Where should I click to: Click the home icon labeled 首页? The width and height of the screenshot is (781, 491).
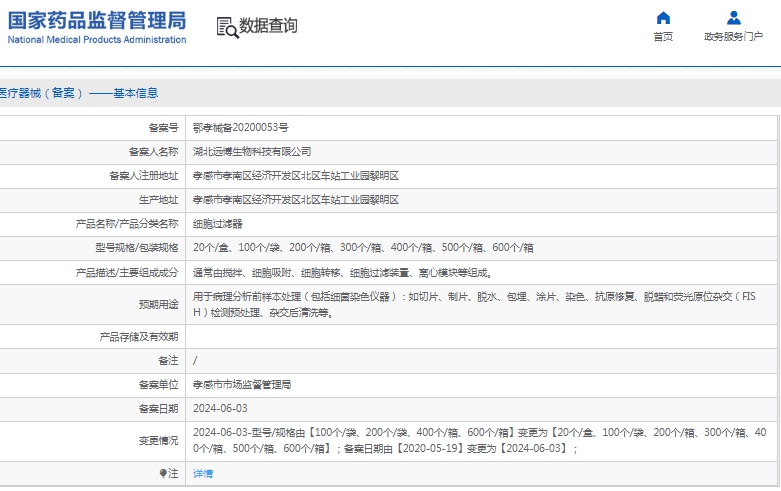click(x=663, y=18)
